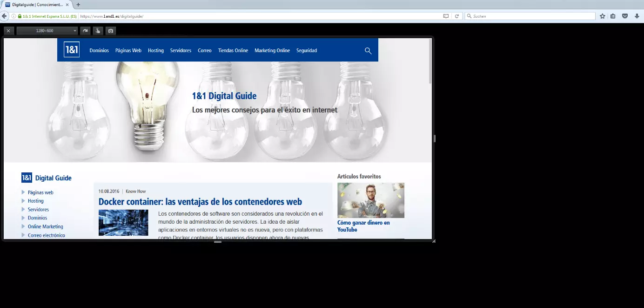Open the Páginas Web header menu
Screen dimensions: 644x308
point(128,50)
